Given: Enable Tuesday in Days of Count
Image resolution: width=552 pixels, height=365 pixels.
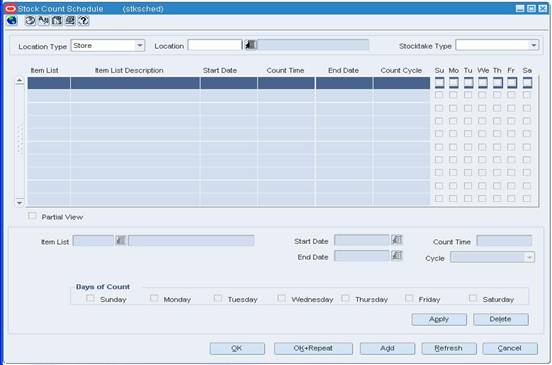Looking at the screenshot, I should coord(218,298).
